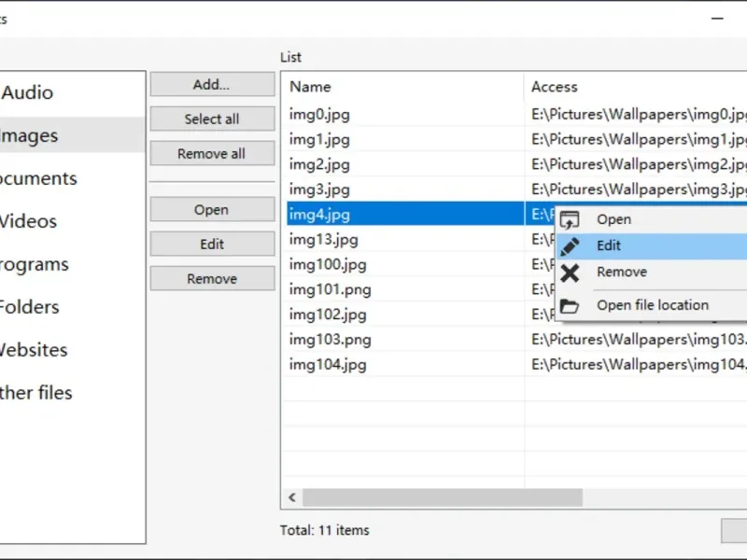Click the Total: 11 items status text

[x=324, y=530]
